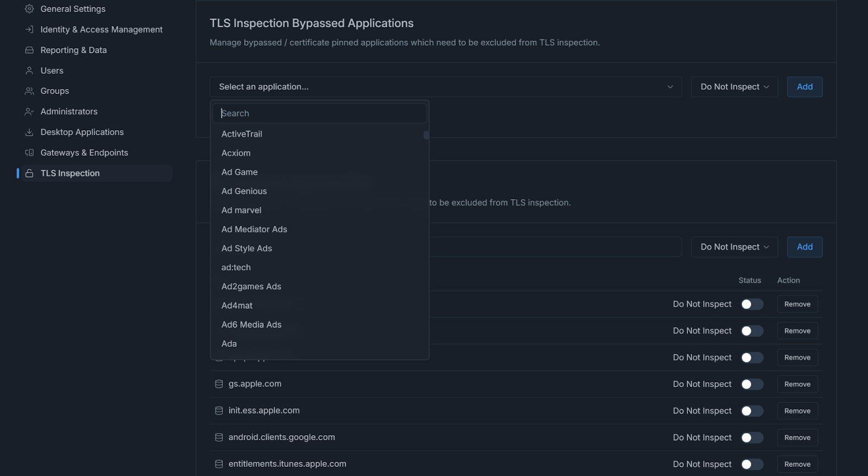Click the Reporting & Data icon
The height and width of the screenshot is (476, 868).
click(29, 50)
